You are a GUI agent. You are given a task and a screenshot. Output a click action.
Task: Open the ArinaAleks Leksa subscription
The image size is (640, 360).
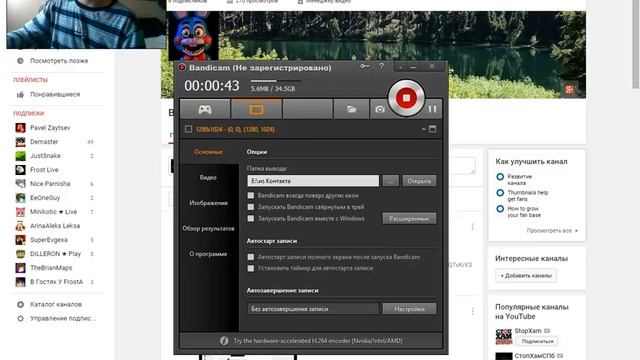55,226
